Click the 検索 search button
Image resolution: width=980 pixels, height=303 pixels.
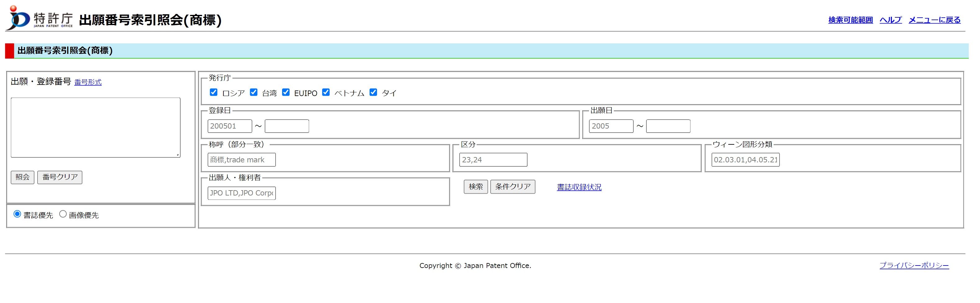pyautogui.click(x=475, y=187)
